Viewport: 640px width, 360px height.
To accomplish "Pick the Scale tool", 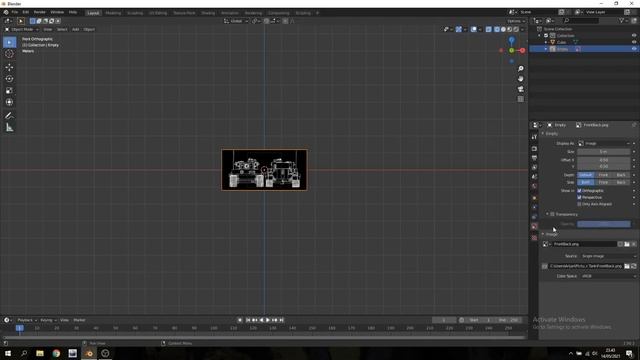I will (x=9, y=91).
